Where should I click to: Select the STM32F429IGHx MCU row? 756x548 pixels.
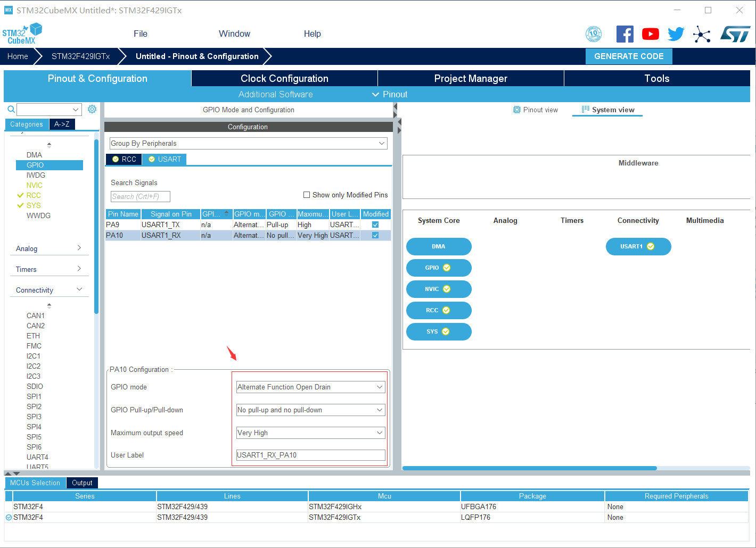coord(376,507)
